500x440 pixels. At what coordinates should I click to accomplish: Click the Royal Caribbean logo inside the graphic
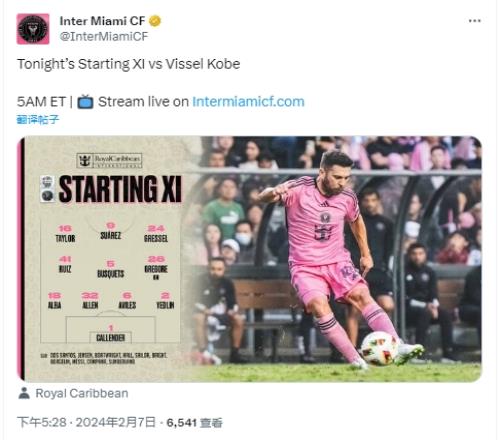[109, 160]
